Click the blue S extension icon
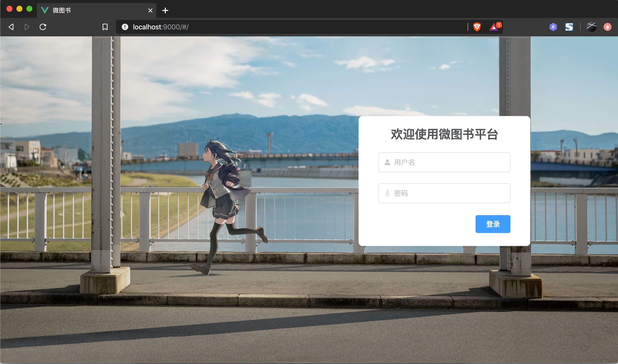This screenshot has height=364, width=618. pyautogui.click(x=569, y=27)
